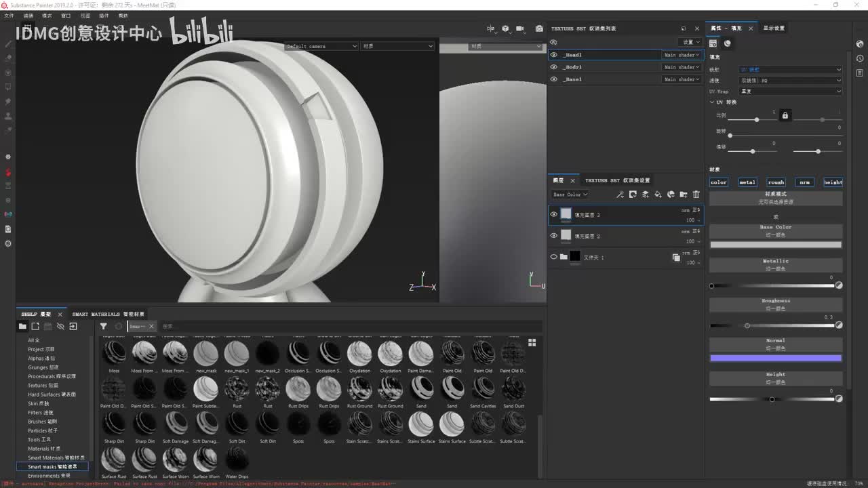The height and width of the screenshot is (488, 868).
Task: Toggle visibility of 文件夹 1 folder layer
Action: tap(554, 257)
